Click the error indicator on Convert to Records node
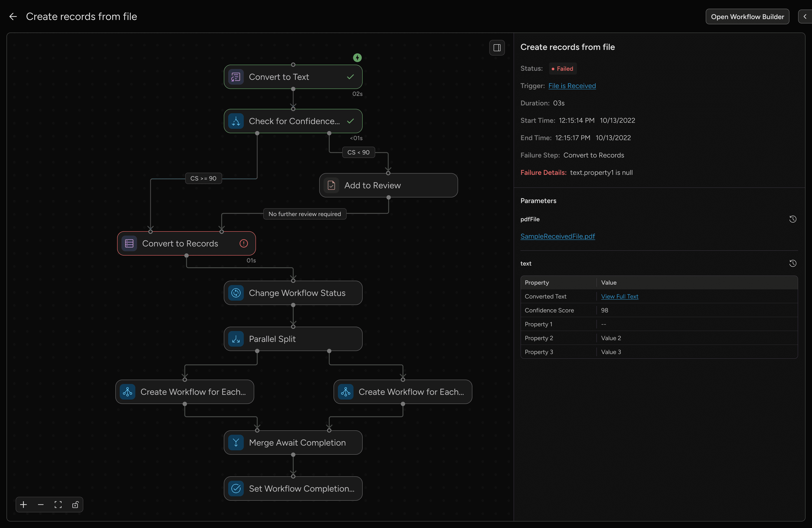Image resolution: width=812 pixels, height=528 pixels. pyautogui.click(x=244, y=243)
